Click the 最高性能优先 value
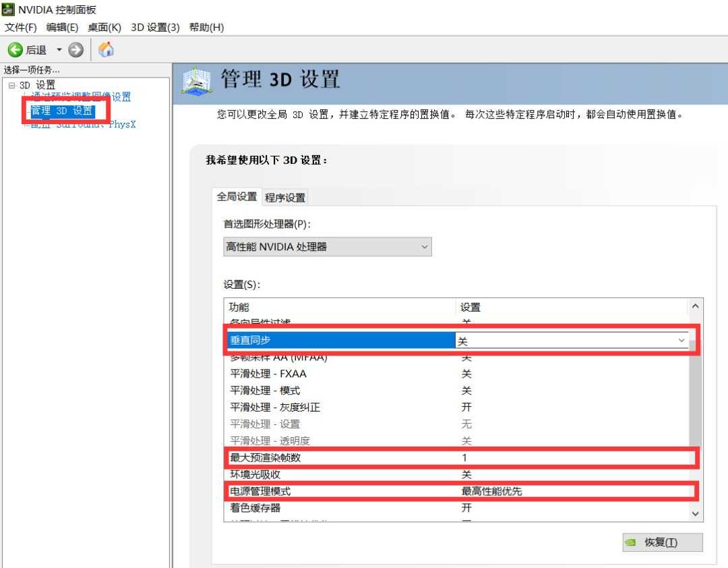The height and width of the screenshot is (568, 728). [491, 491]
